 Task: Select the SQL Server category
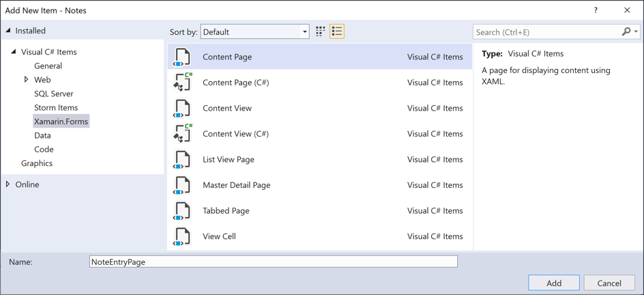(x=53, y=94)
